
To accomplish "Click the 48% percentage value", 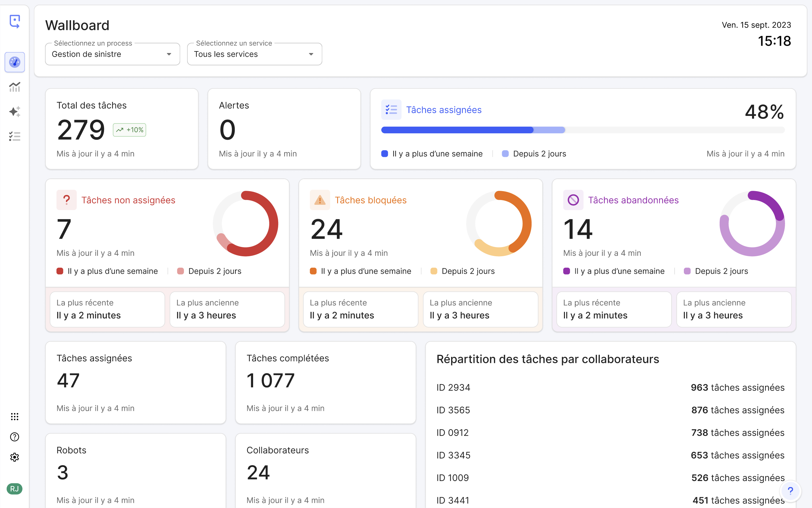I will tap(765, 112).
